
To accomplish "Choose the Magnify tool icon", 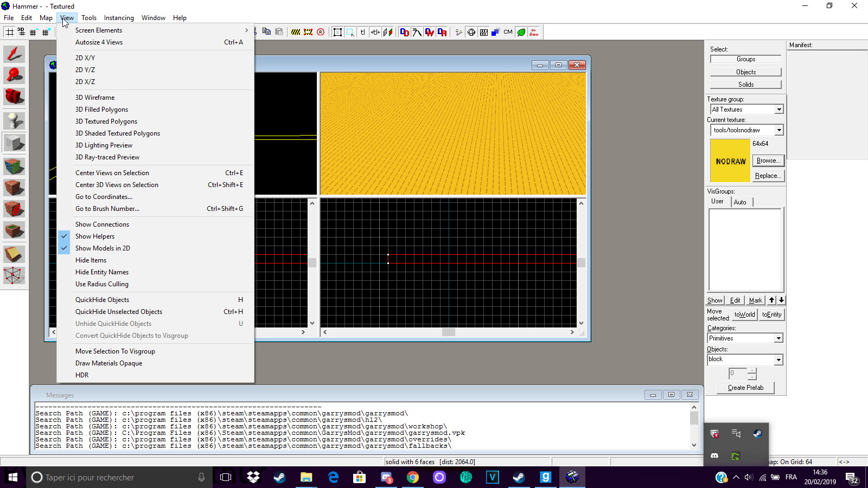I will (14, 75).
